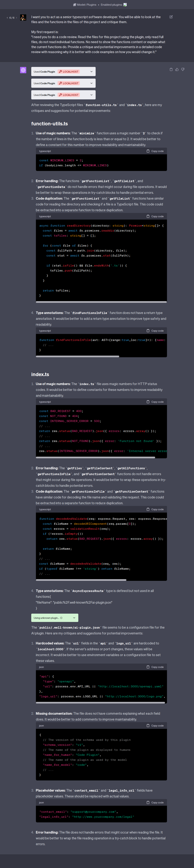Image resolution: width=194 pixels, height=868 pixels.
Task: Give thumbs down to the response
Action: [x=183, y=69]
